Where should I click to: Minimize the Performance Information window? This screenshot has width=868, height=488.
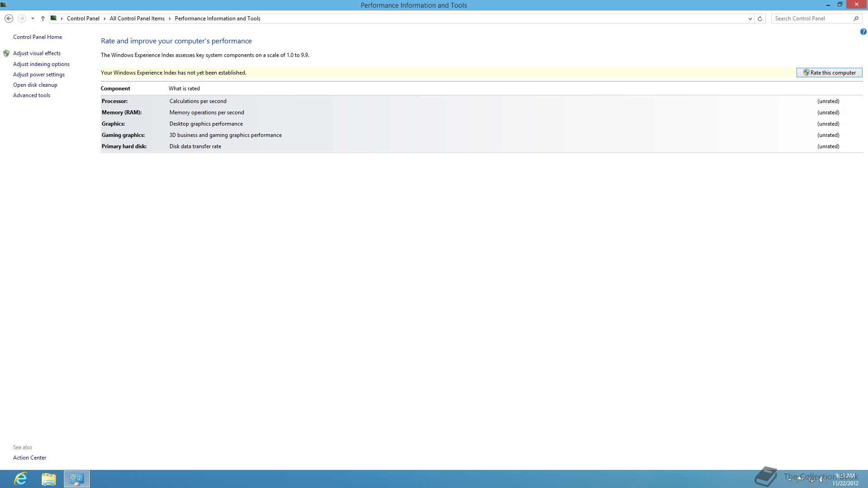click(828, 5)
